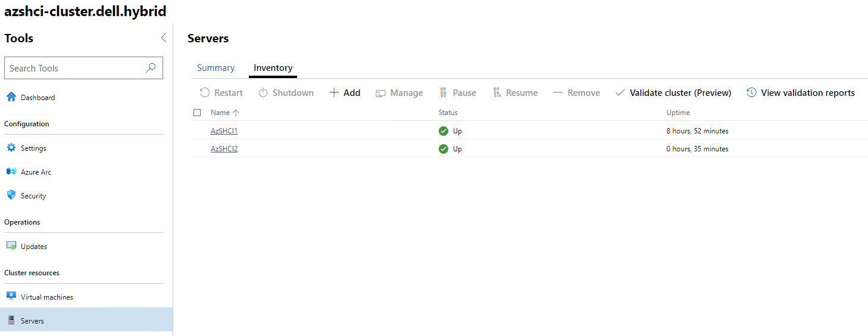Click the View validation reports icon
This screenshot has width=868, height=336.
point(751,92)
